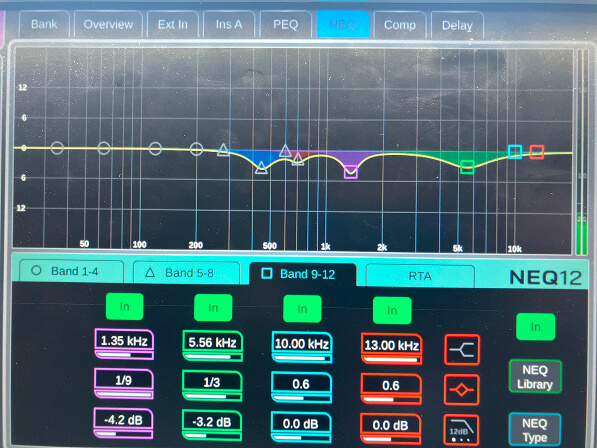Screen dimensions: 597x448
Task: Select the shelf filter shape icon
Action: (x=462, y=350)
